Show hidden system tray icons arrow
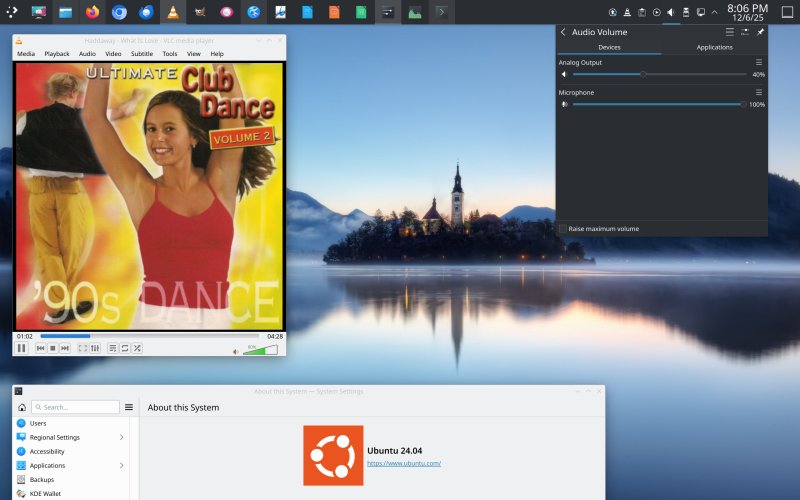This screenshot has height=500, width=800. (714, 13)
